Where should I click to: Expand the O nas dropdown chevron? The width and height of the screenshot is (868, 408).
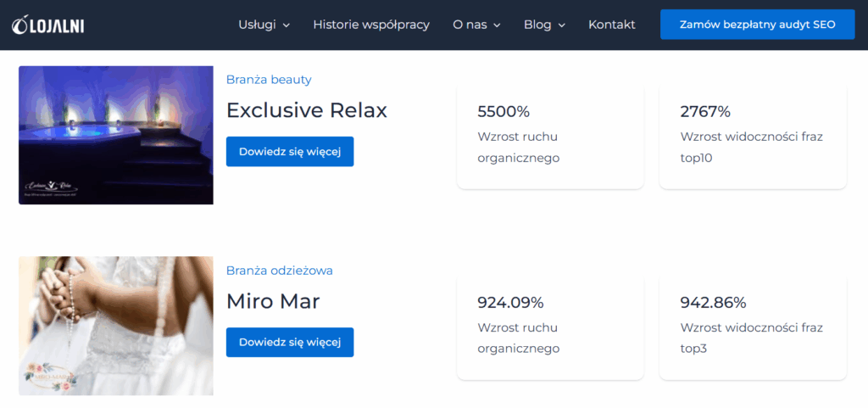coord(497,25)
